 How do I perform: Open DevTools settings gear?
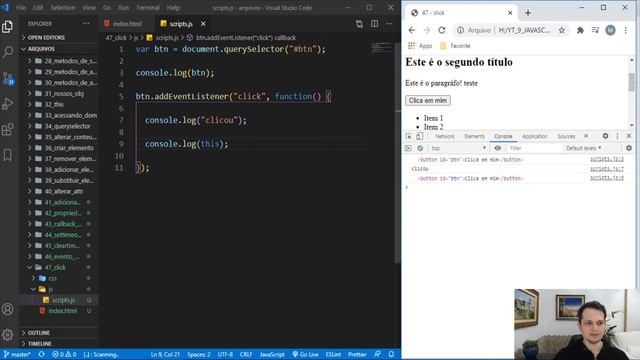605,136
